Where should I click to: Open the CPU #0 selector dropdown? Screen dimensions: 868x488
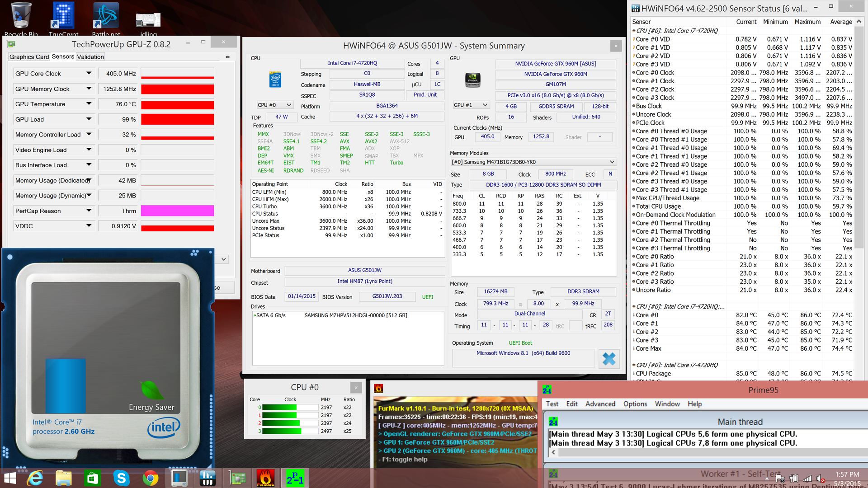[275, 105]
